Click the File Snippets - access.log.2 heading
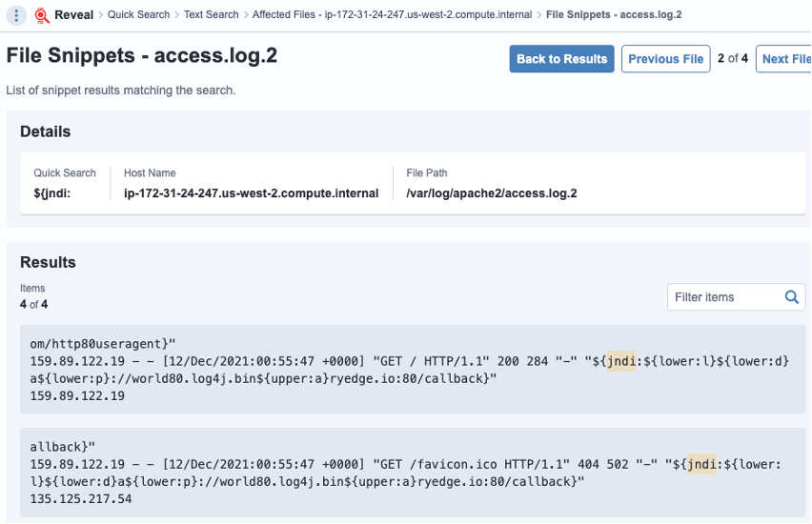The height and width of the screenshot is (524, 812). click(x=142, y=55)
